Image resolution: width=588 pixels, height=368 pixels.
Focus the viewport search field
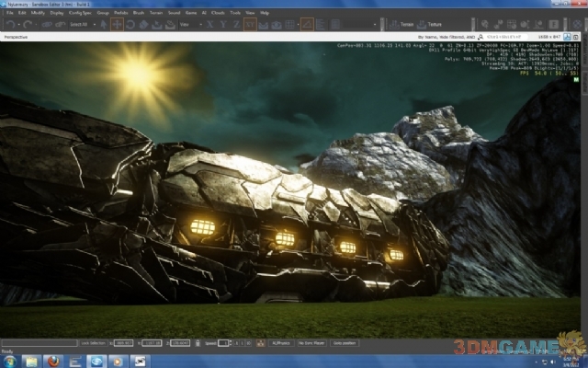[506, 37]
